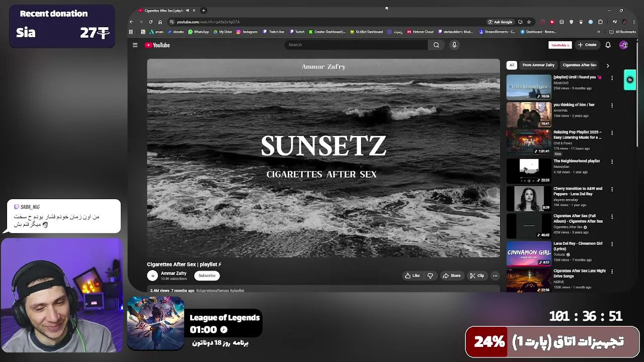The image size is (644, 362).
Task: Open a new browser tab with plus
Action: pos(203,11)
